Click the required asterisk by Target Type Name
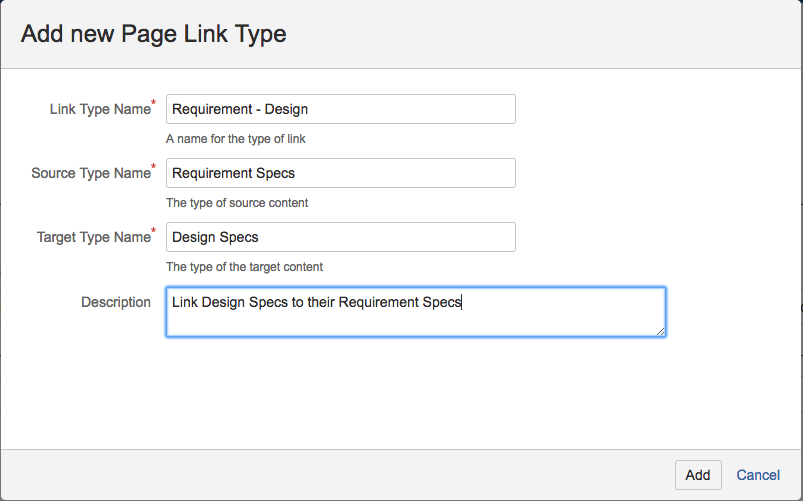Image resolution: width=803 pixels, height=501 pixels. pyautogui.click(x=154, y=231)
